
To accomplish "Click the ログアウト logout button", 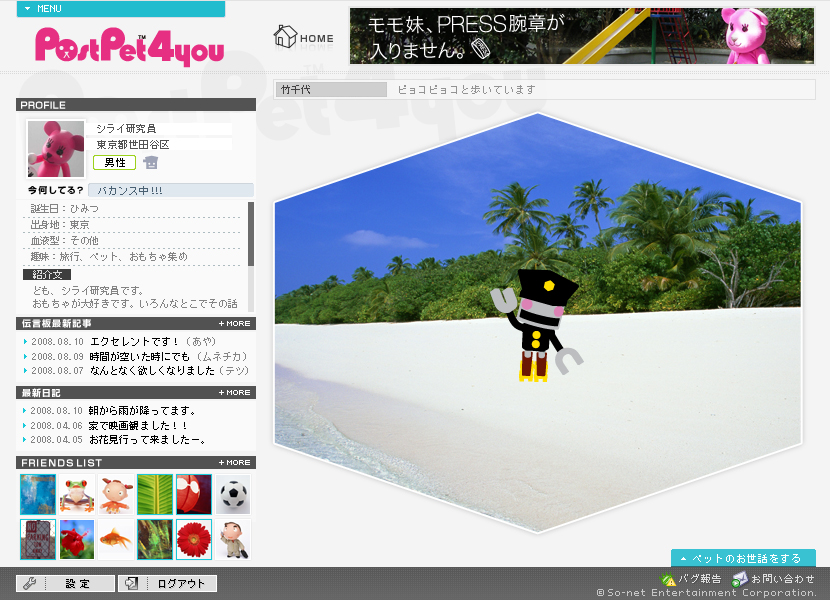I will 168,583.
